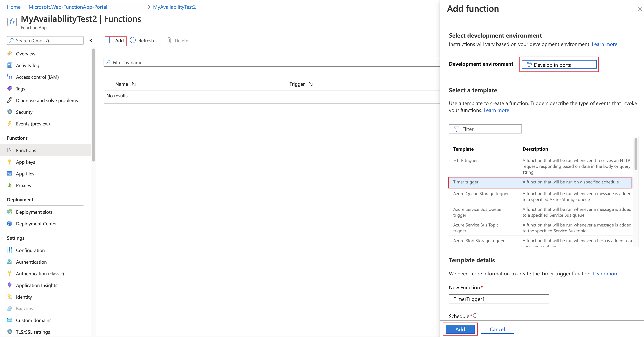
Task: Click the Learn more link for templates
Action: click(x=496, y=110)
